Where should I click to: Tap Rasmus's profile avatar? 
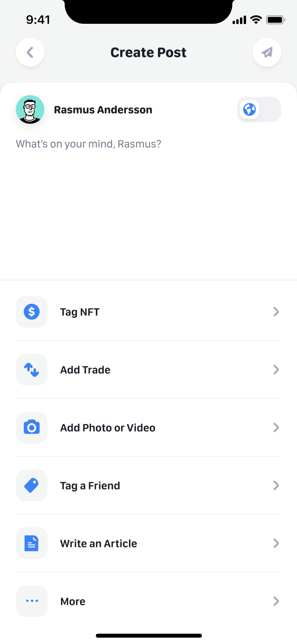[x=30, y=109]
